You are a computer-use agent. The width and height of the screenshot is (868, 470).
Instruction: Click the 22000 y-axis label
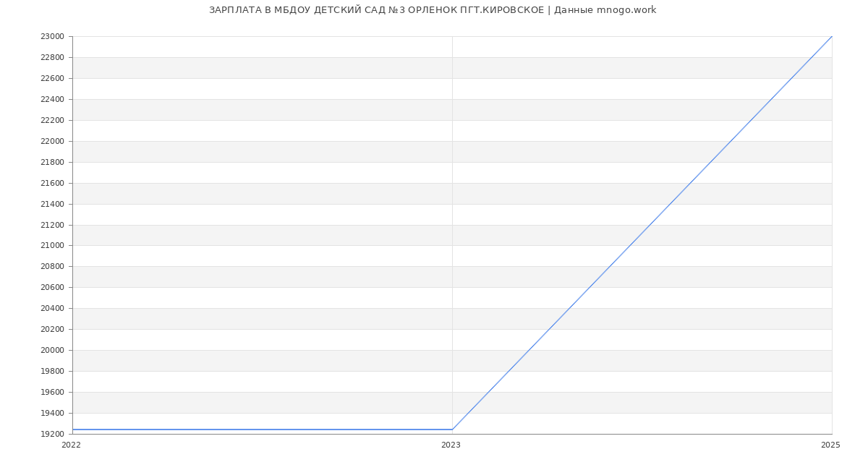tap(52, 142)
